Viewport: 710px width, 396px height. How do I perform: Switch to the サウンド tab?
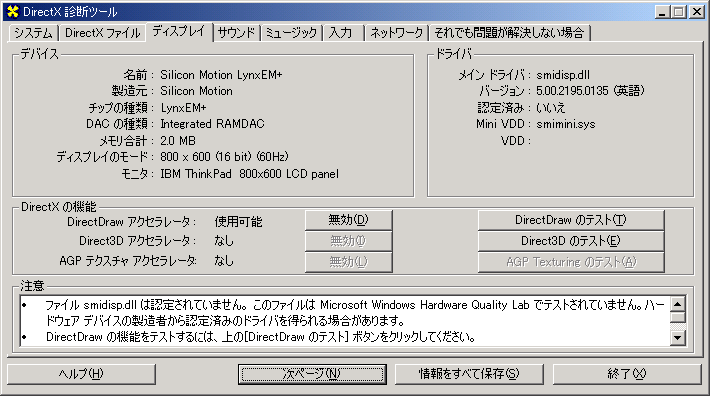click(x=236, y=33)
